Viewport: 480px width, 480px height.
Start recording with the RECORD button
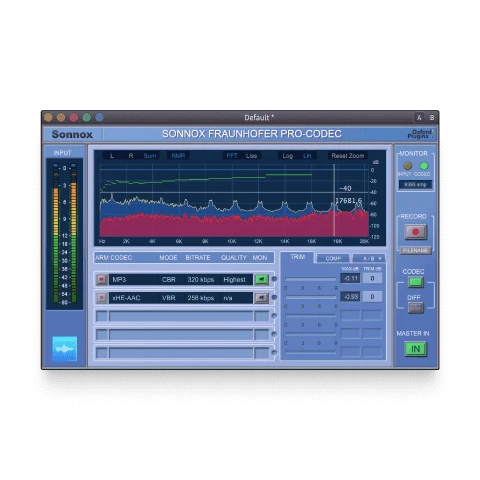click(x=415, y=232)
